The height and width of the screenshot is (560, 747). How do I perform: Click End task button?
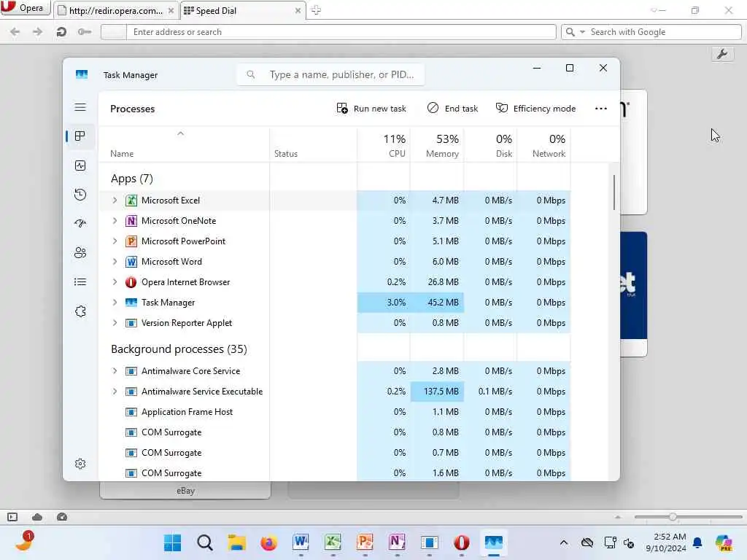452,109
